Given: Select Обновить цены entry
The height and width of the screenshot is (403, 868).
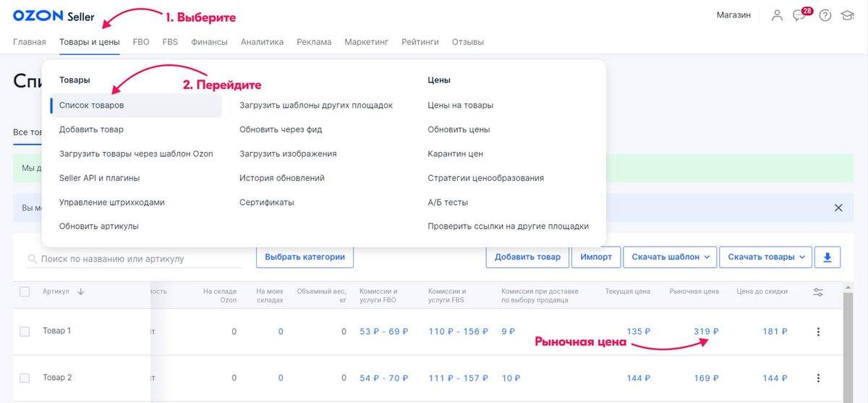Looking at the screenshot, I should click(459, 130).
